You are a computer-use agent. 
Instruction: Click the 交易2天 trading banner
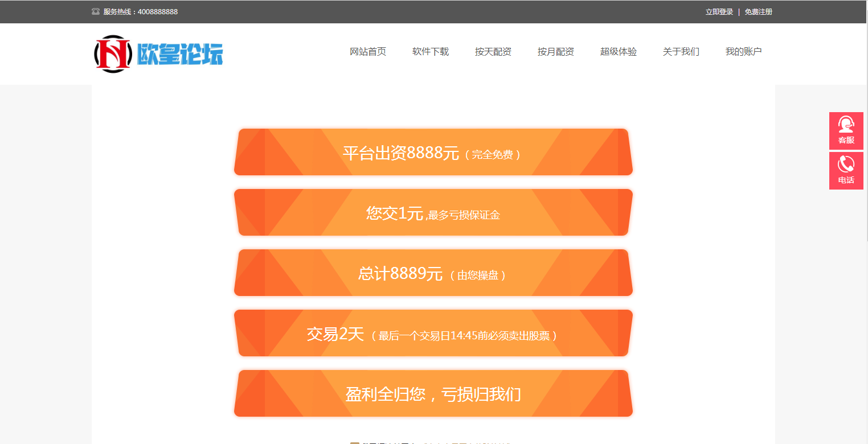point(433,333)
